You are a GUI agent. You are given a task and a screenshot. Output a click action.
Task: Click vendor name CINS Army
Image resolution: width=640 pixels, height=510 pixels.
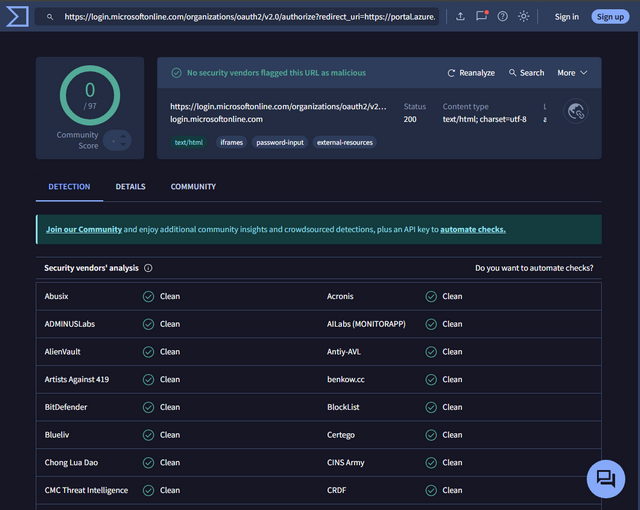pyautogui.click(x=346, y=463)
